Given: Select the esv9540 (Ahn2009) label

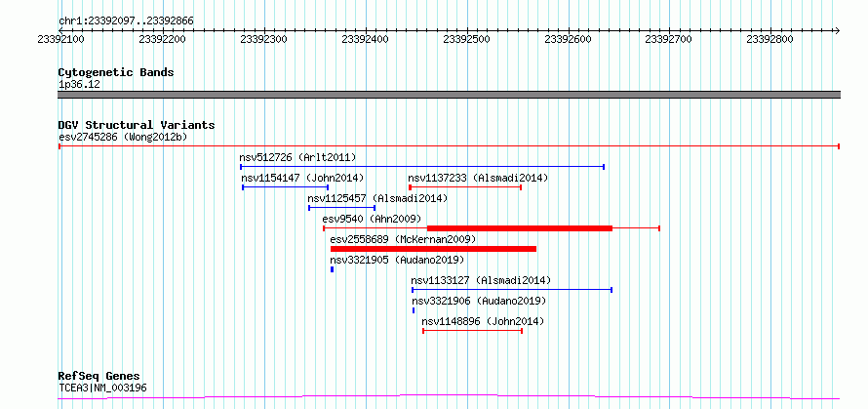Looking at the screenshot, I should (x=372, y=219).
